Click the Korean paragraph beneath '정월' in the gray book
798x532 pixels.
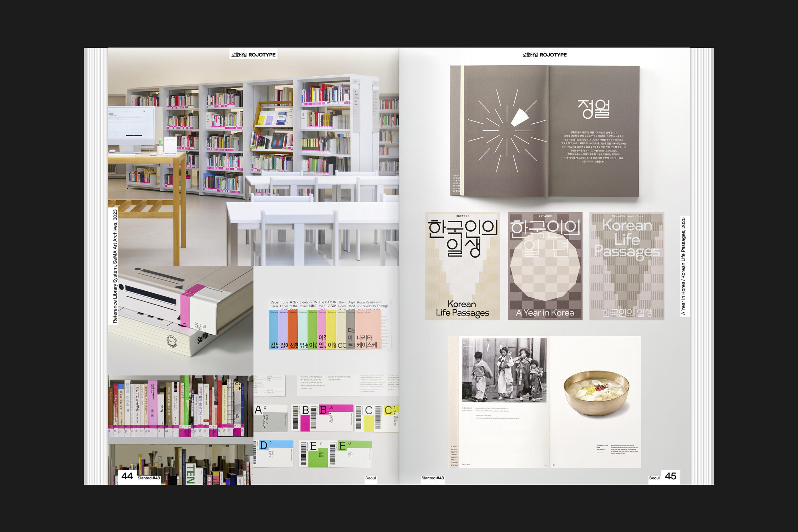pos(594,147)
